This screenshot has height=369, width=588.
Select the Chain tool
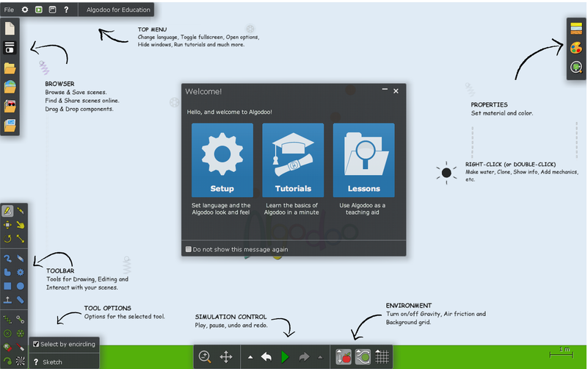[21, 300]
